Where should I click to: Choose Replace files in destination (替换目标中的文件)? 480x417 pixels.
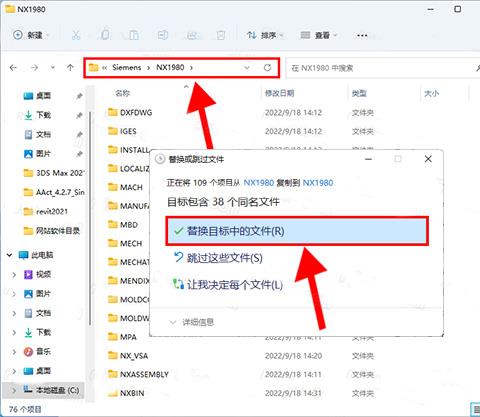(297, 231)
